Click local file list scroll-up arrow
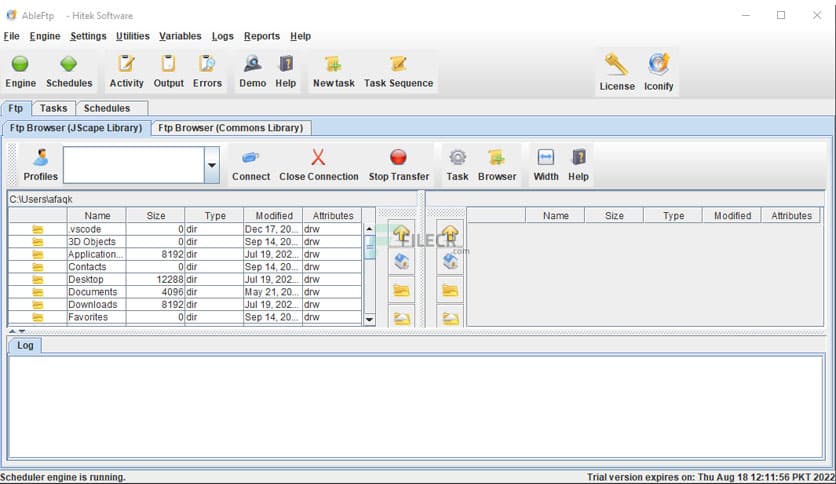Viewport: 836px width, 484px height. [369, 229]
